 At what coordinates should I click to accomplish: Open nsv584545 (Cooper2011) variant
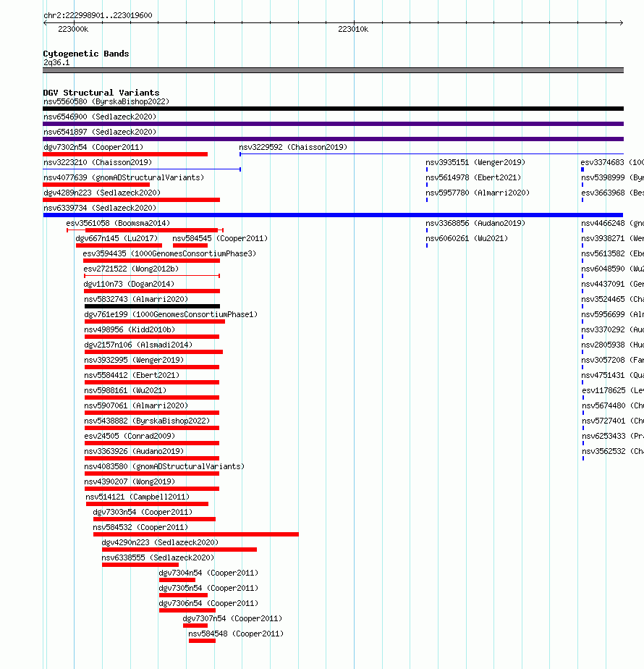point(220,238)
